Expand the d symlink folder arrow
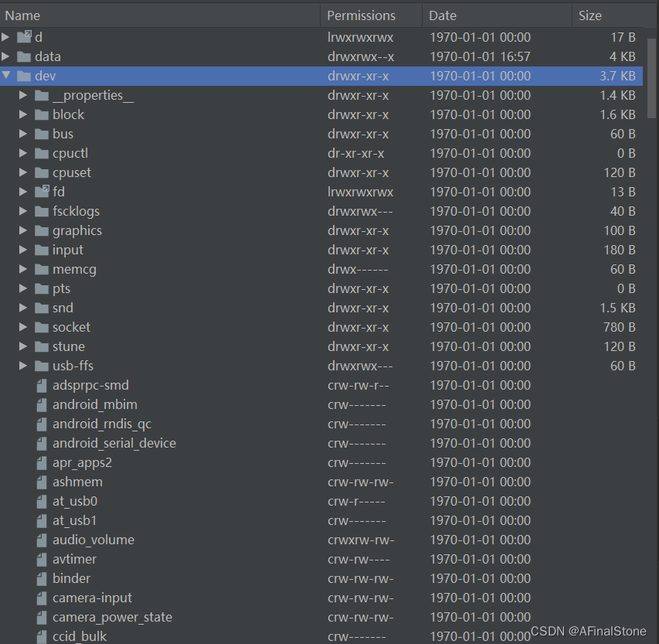The width and height of the screenshot is (659, 644). 5,37
